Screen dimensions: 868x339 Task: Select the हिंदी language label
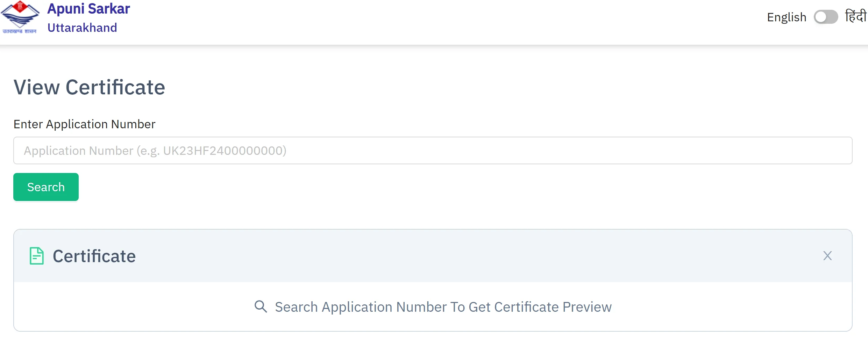tap(855, 16)
